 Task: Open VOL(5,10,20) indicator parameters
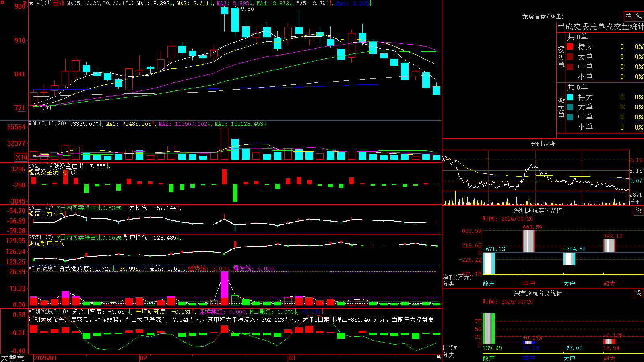point(47,123)
